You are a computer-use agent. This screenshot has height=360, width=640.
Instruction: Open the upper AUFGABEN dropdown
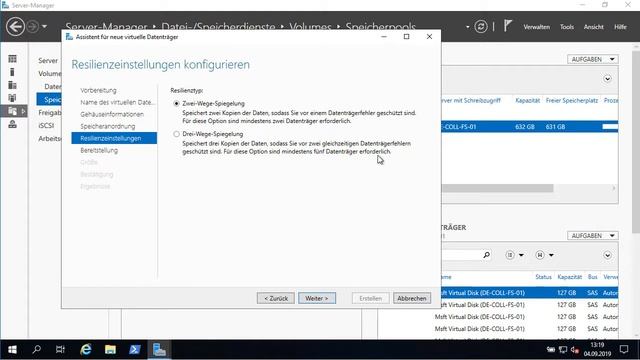593,59
